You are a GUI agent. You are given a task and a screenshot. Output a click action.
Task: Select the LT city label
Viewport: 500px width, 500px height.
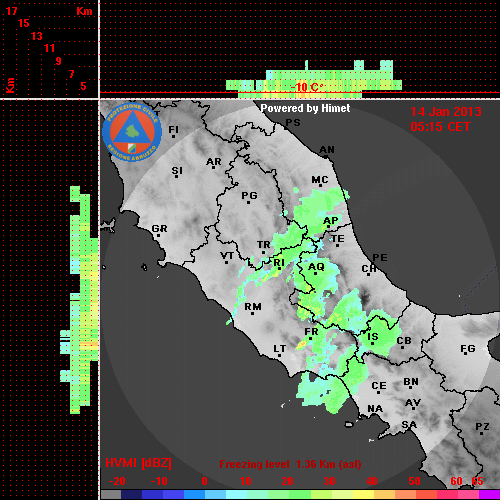280,349
